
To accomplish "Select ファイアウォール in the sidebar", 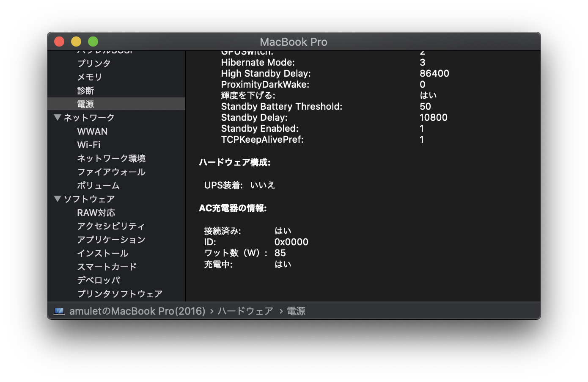I will (111, 172).
